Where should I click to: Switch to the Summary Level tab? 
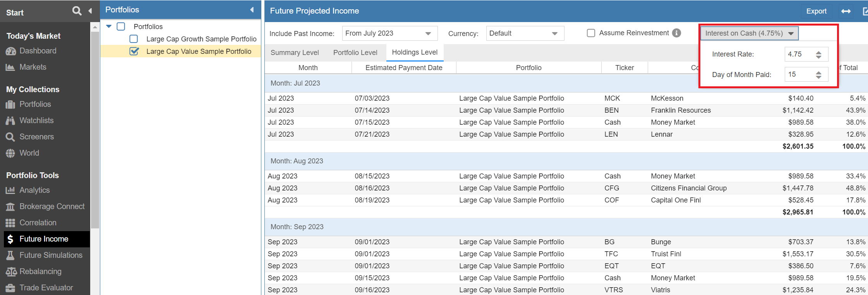(295, 53)
